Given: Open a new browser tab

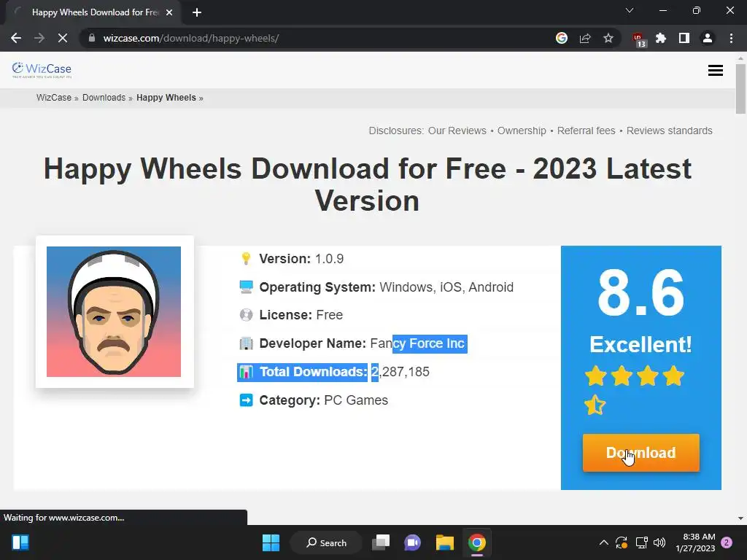Looking at the screenshot, I should click(197, 12).
